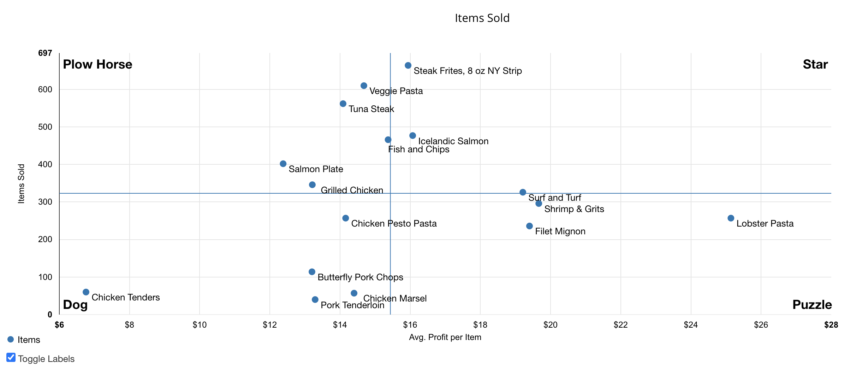Screen dimensions: 868x369
Task: Click the Toggle Labels text label
Action: (x=46, y=359)
